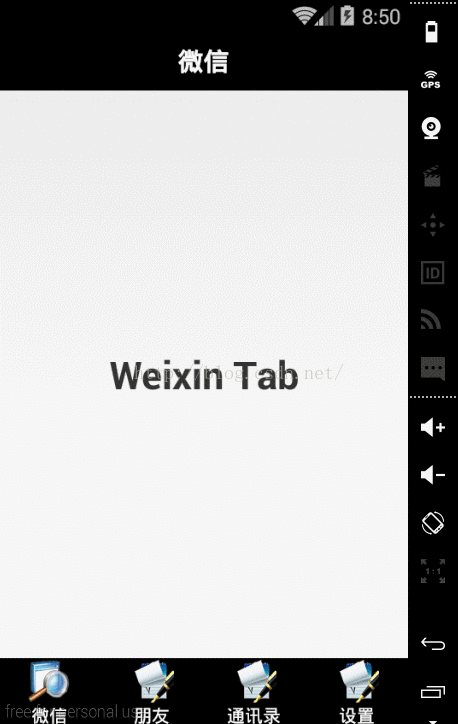Image resolution: width=458 pixels, height=724 pixels.
Task: Open the remote control directional pad widget
Action: (433, 225)
